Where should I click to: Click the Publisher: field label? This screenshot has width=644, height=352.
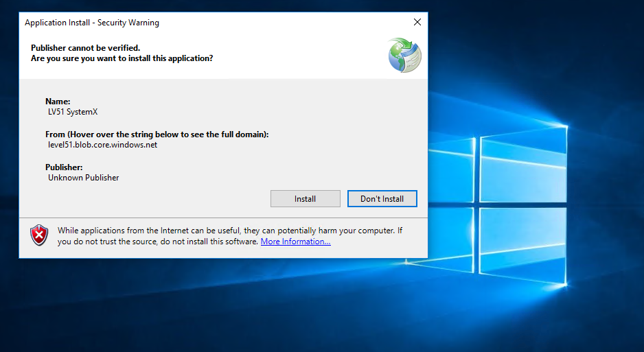point(64,167)
